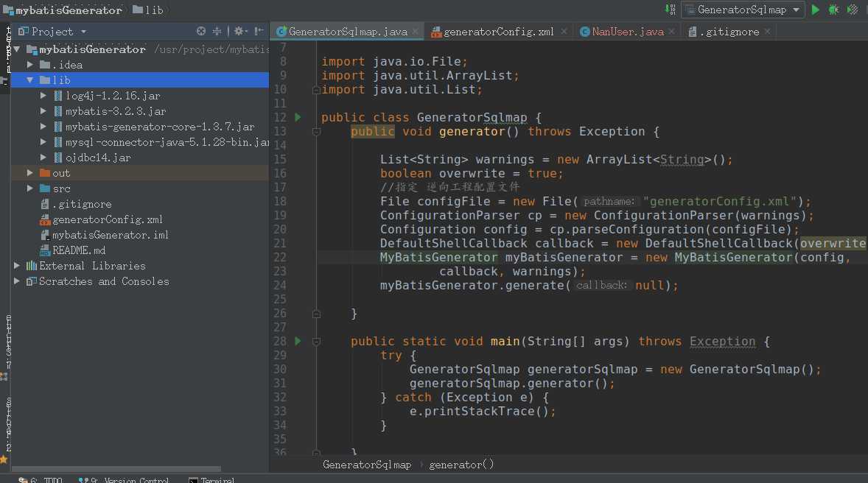Collapse the mybatisGenerator root node
The height and width of the screenshot is (483, 868).
pyautogui.click(x=17, y=49)
